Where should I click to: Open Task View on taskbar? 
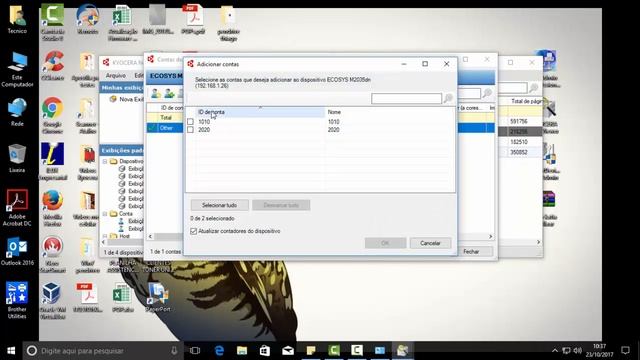pyautogui.click(x=195, y=351)
